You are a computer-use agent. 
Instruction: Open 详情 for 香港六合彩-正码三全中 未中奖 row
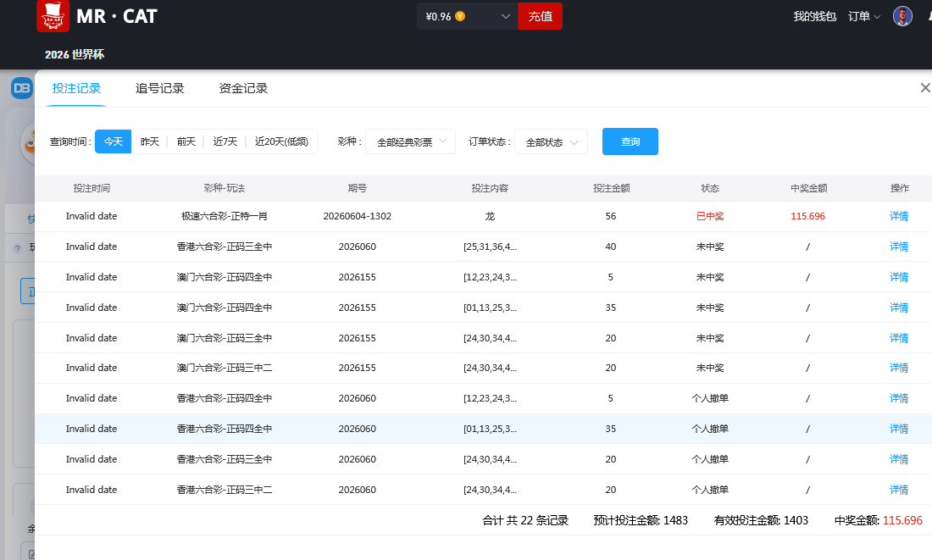coord(899,247)
